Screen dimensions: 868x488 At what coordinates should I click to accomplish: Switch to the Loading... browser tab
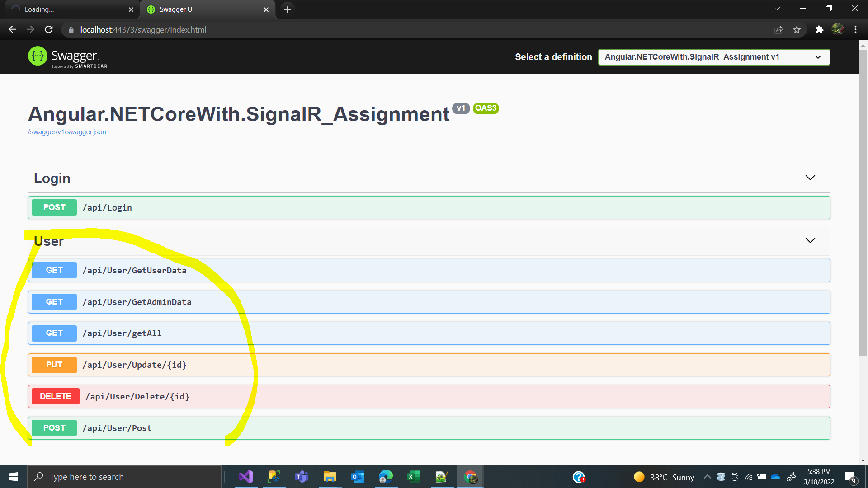coord(68,9)
